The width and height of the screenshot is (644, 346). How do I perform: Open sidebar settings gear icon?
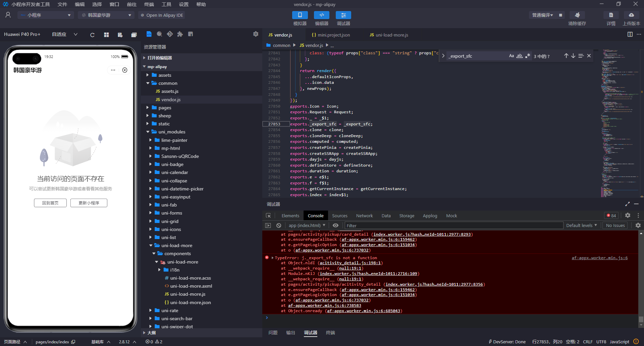(256, 34)
